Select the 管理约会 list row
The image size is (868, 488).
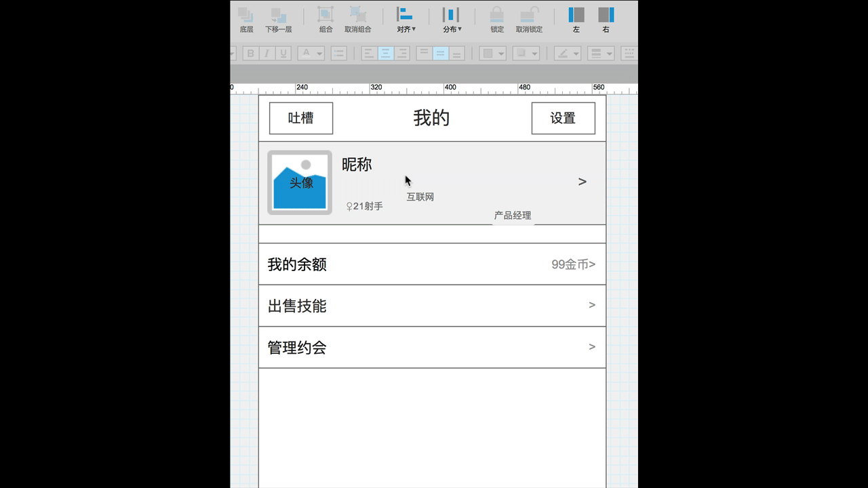pyautogui.click(x=432, y=348)
